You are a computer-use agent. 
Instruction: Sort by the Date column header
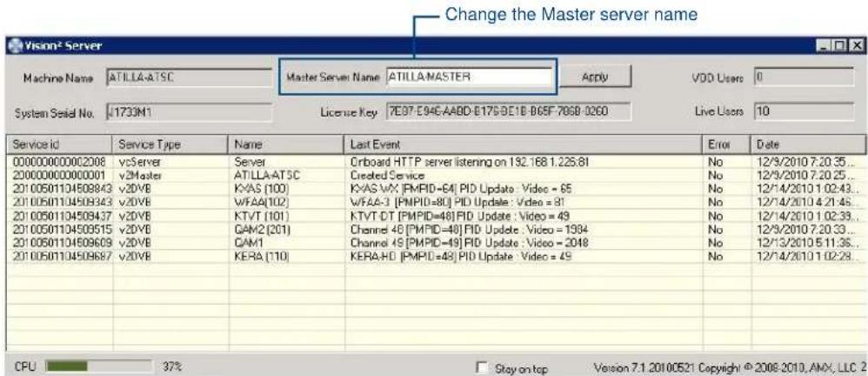pos(807,144)
